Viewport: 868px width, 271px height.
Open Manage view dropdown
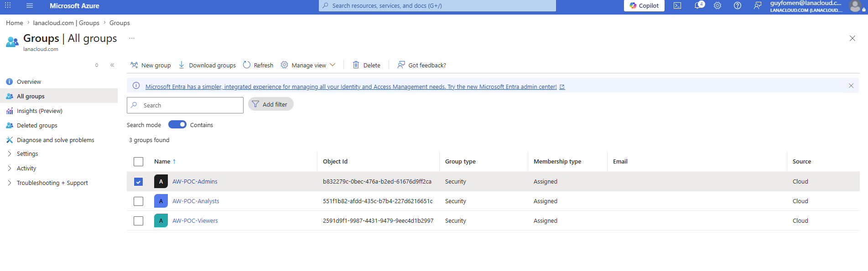point(308,65)
